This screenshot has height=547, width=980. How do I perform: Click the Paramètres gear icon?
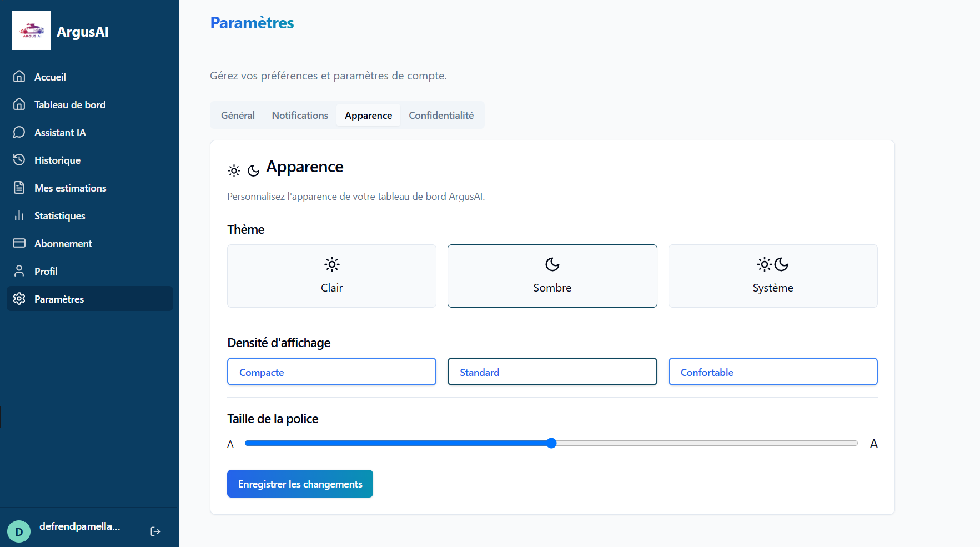pos(19,298)
